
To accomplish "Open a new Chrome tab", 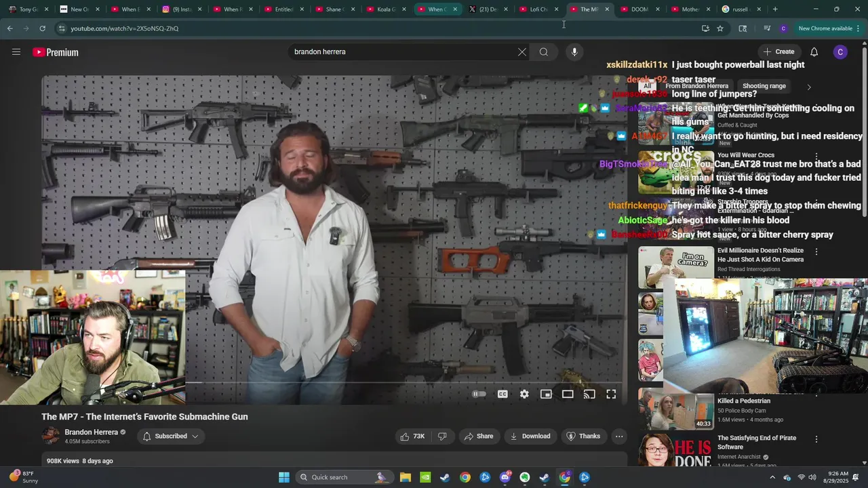I will pos(775,9).
